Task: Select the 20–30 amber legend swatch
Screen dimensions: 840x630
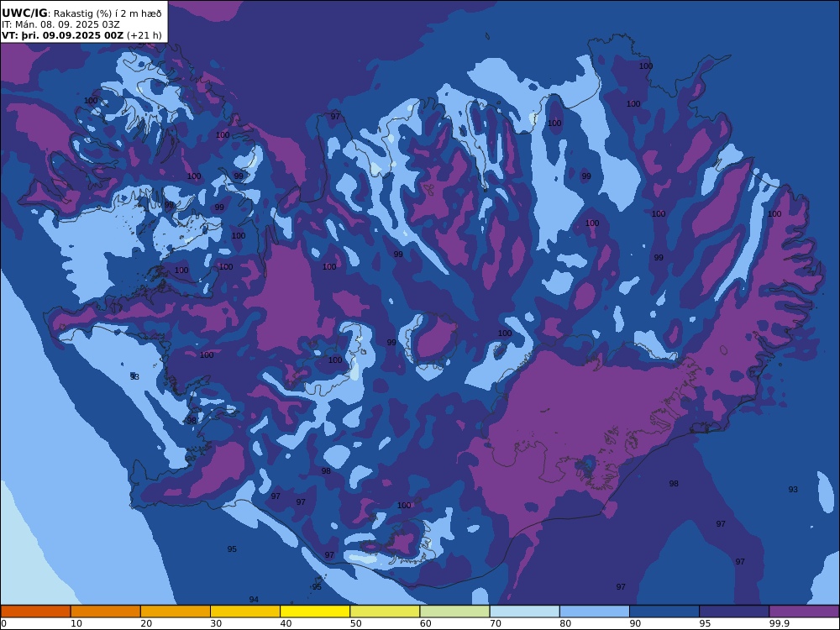Action: click(176, 612)
